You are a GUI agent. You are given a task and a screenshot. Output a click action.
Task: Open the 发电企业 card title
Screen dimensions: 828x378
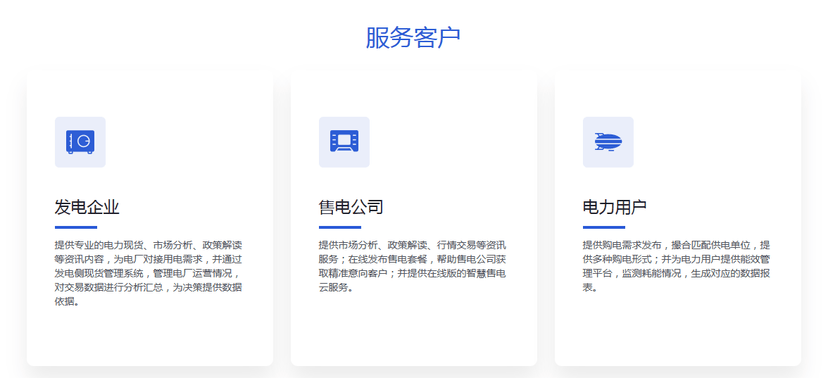point(87,207)
